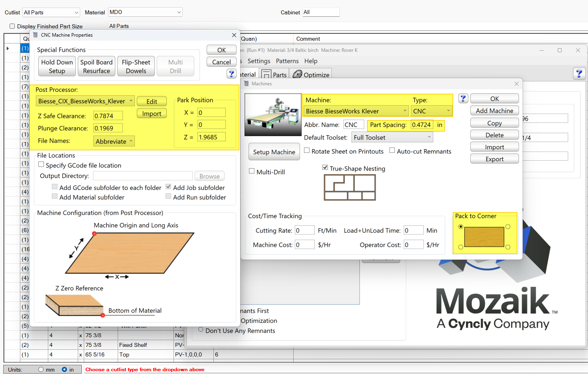Click the Part Spacing field

[422, 125]
